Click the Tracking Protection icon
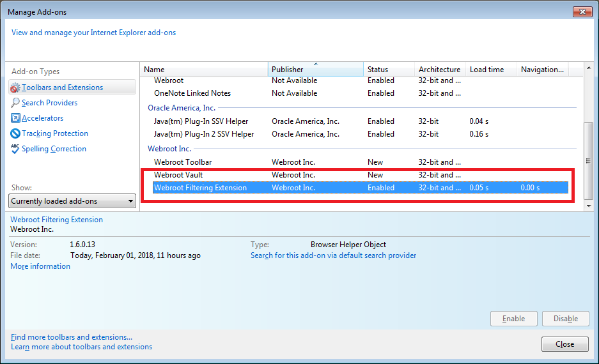 15,133
